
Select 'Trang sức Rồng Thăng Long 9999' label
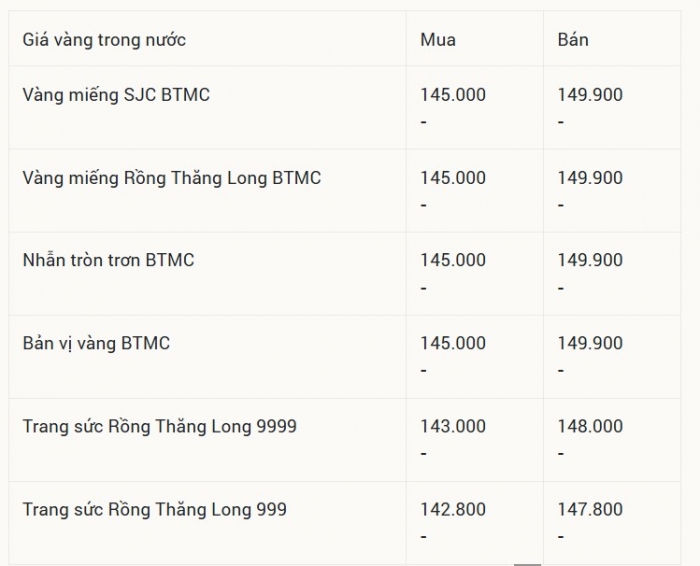point(160,426)
